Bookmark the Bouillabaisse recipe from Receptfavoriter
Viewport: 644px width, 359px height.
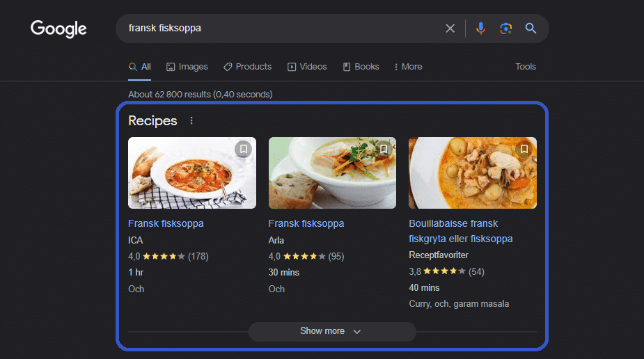(524, 149)
